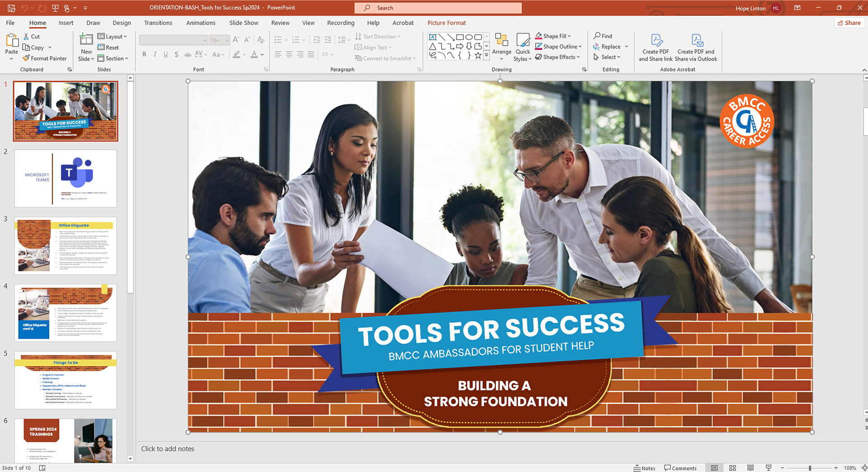Toggle Italic formatting
Image resolution: width=868 pixels, height=472 pixels.
155,54
